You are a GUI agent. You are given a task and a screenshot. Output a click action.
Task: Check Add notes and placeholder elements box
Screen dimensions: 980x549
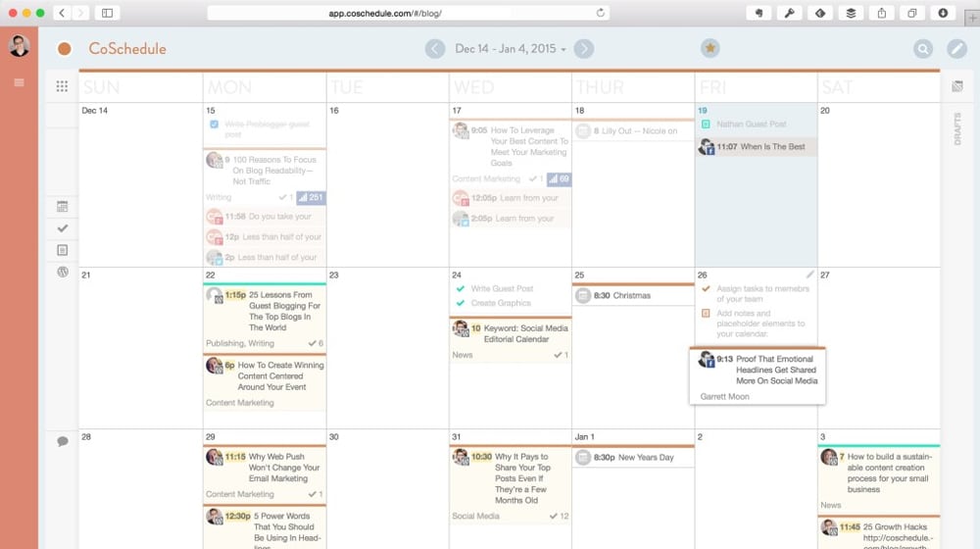[x=706, y=314]
